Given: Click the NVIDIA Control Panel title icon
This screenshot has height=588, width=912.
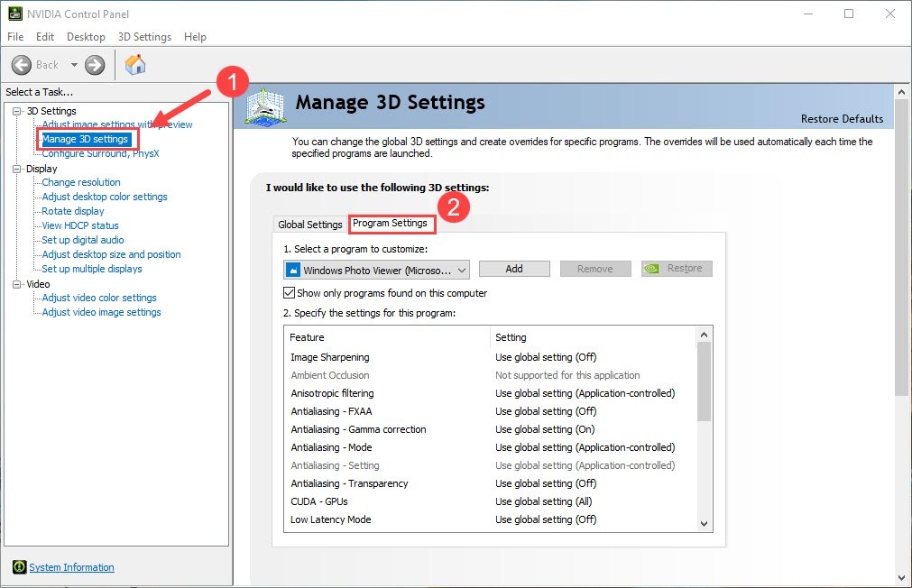Looking at the screenshot, I should click(x=14, y=14).
